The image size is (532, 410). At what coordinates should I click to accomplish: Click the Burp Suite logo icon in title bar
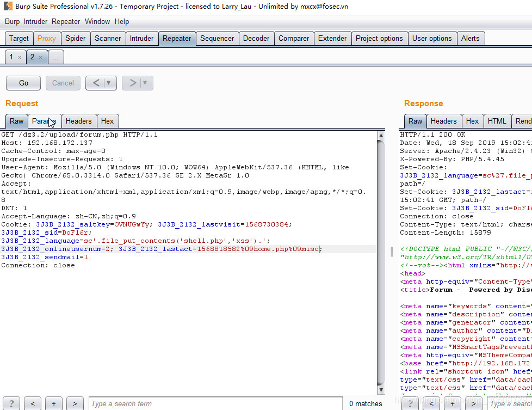pos(8,6)
